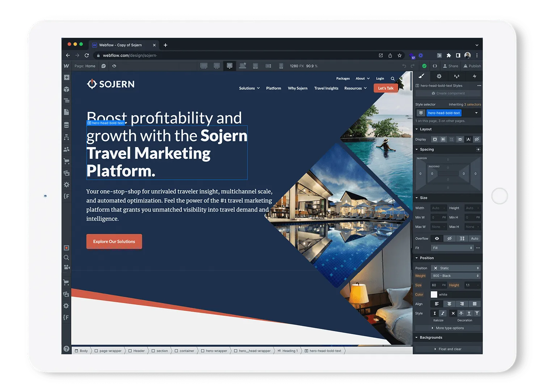This screenshot has height=392, width=543.
Task: Click the Undo arrow in top bar
Action: point(404,66)
